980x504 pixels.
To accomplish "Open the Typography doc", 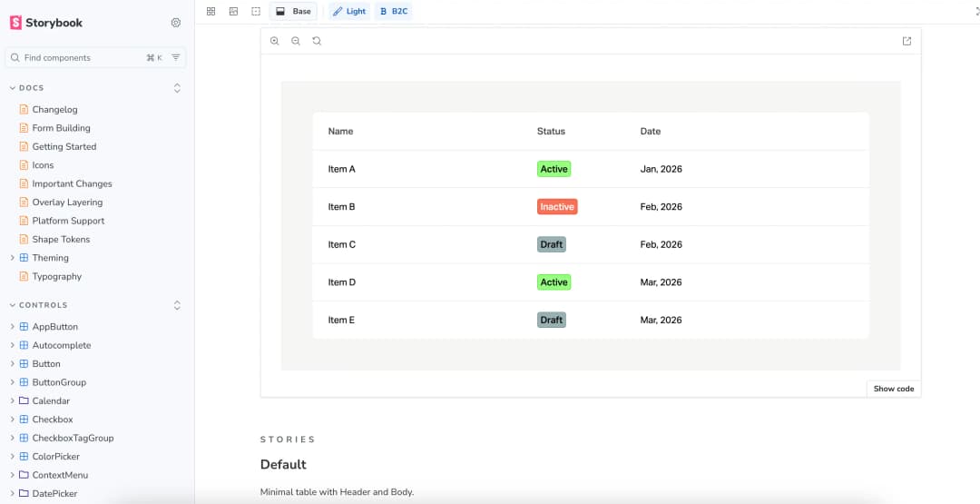I will click(57, 276).
